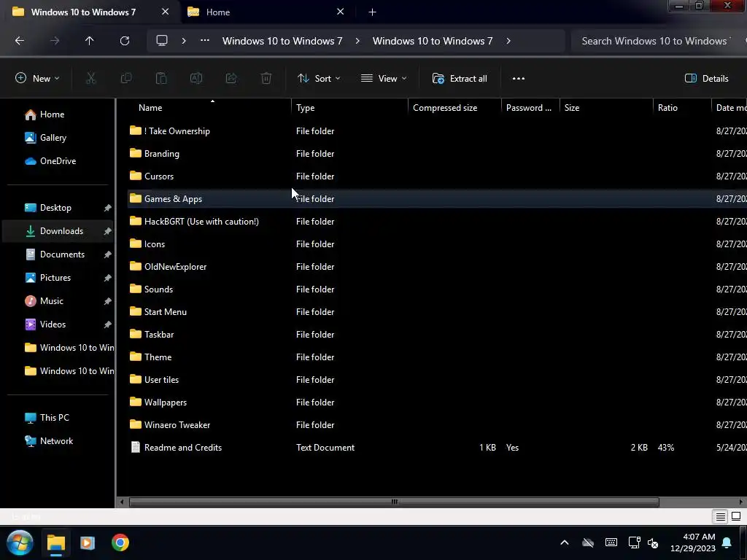Viewport: 747px width, 560px height.
Task: Open the Windows Start orb
Action: tap(20, 542)
